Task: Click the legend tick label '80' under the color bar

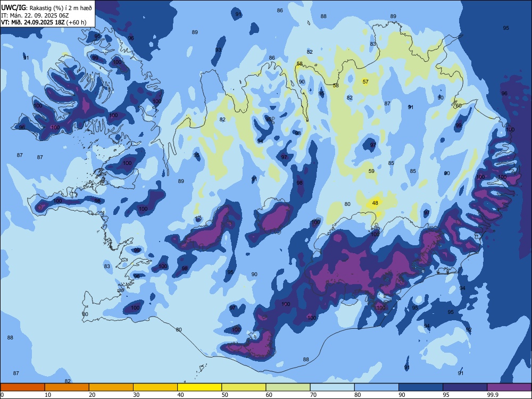Action: point(358,395)
